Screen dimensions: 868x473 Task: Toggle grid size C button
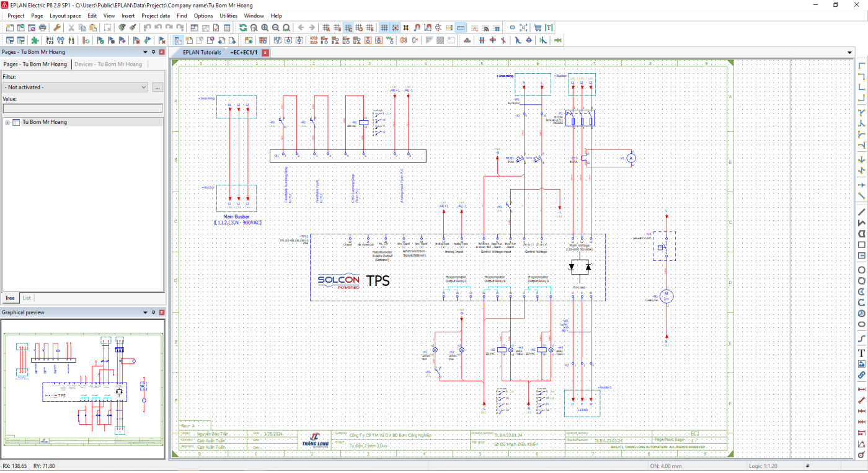(x=348, y=27)
